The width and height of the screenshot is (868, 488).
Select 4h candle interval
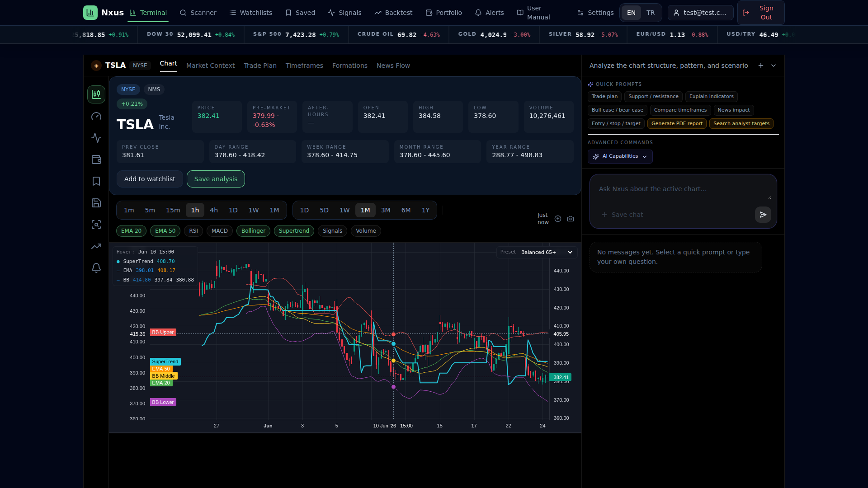click(x=214, y=210)
